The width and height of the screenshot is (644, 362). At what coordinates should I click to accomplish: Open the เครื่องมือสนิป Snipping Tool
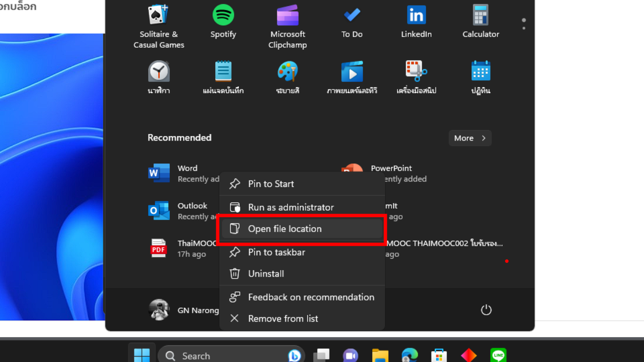click(416, 78)
